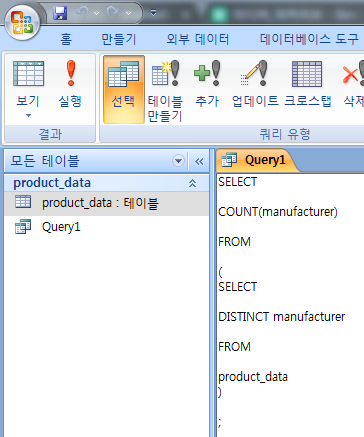Open the undo history dropdown
364x437 pixels.
[97, 13]
